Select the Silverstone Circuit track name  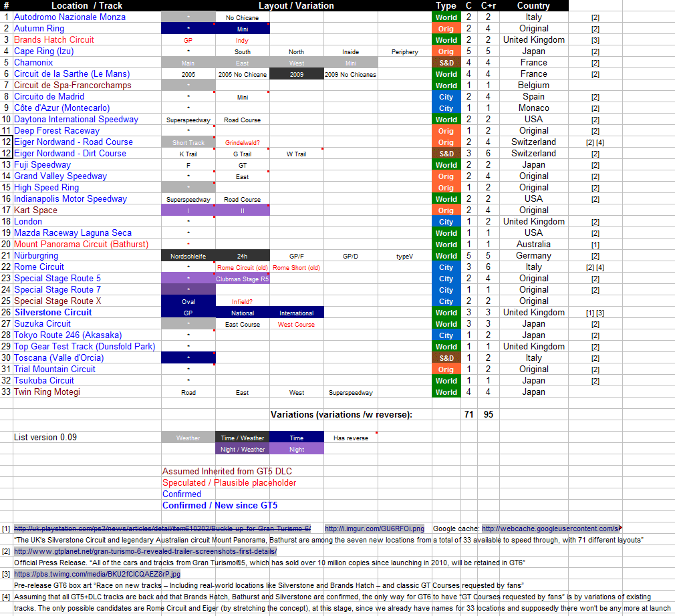tap(53, 313)
